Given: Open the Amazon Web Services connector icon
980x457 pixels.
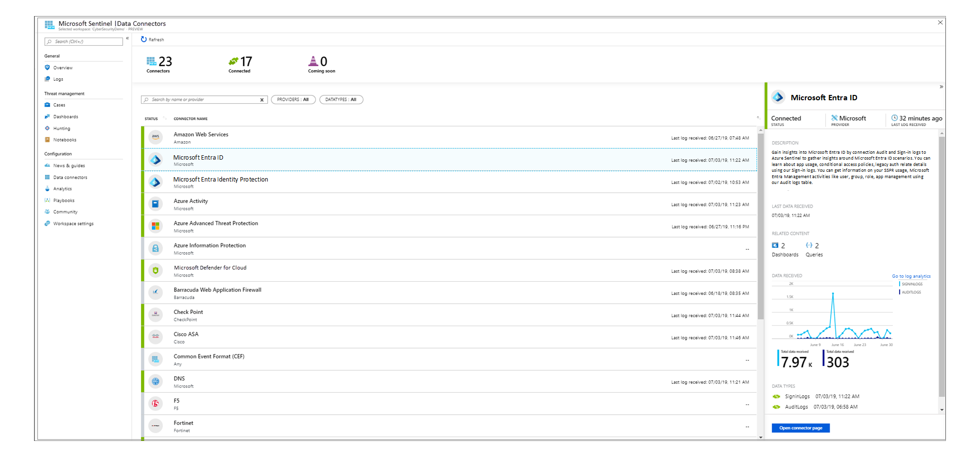Looking at the screenshot, I should click(x=155, y=137).
